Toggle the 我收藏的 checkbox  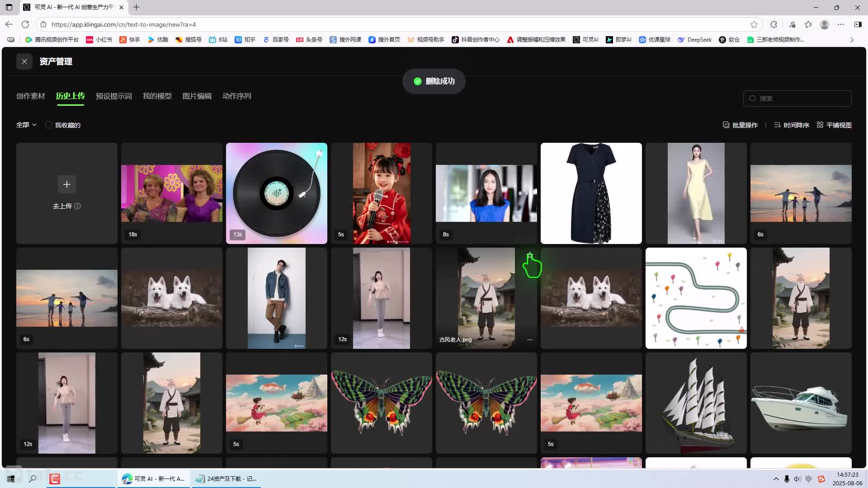coord(49,125)
